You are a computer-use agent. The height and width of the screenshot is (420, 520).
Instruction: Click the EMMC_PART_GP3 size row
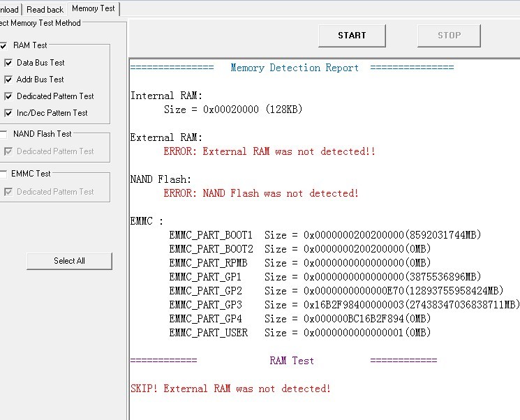(344, 305)
